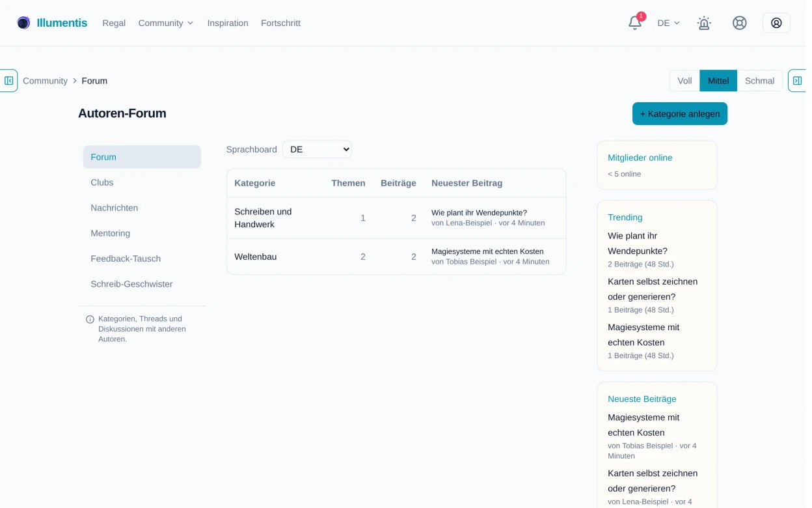The width and height of the screenshot is (812, 508).
Task: Open Nachrichten in the sidebar
Action: coord(142,208)
